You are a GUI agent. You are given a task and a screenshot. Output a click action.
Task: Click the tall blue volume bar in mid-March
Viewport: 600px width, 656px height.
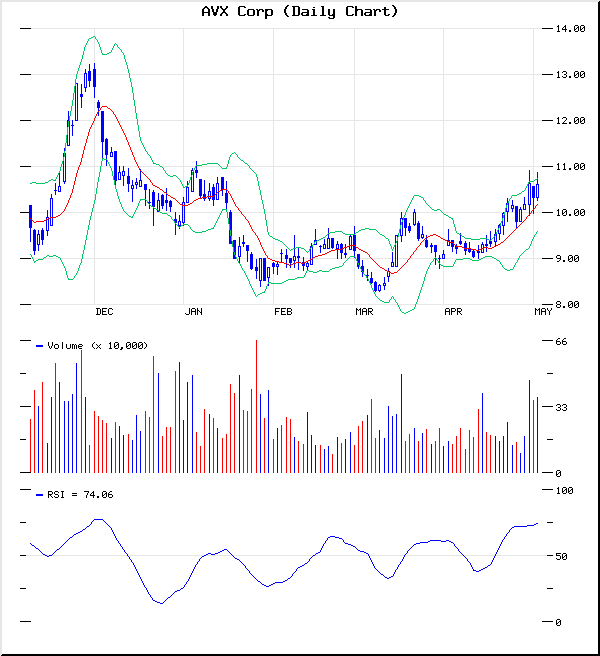coord(401,423)
